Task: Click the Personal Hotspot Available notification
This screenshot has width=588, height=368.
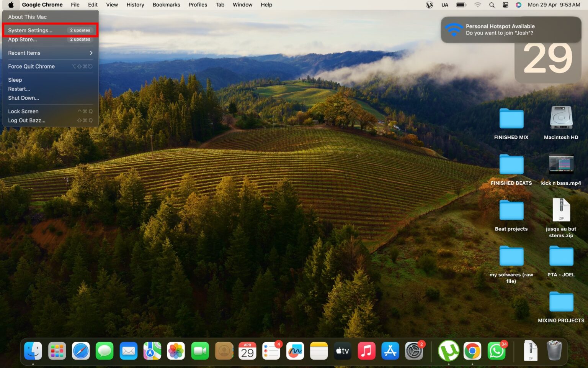Action: coord(511,30)
